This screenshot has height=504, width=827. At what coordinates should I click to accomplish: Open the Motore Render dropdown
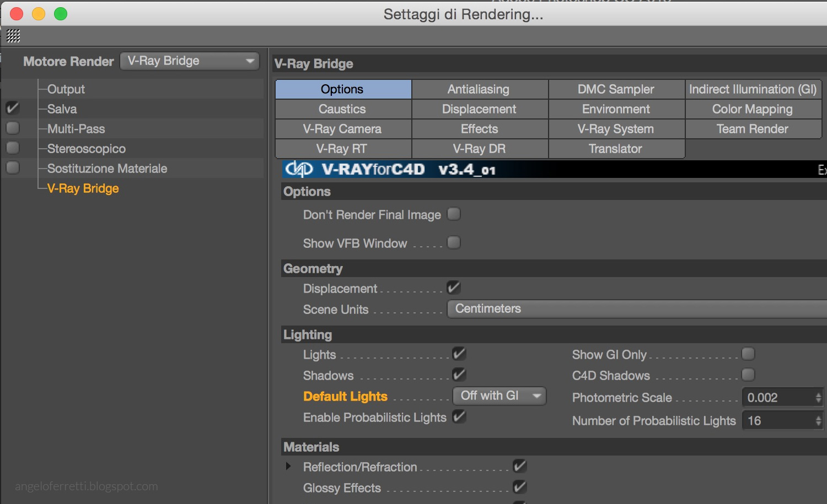[190, 61]
